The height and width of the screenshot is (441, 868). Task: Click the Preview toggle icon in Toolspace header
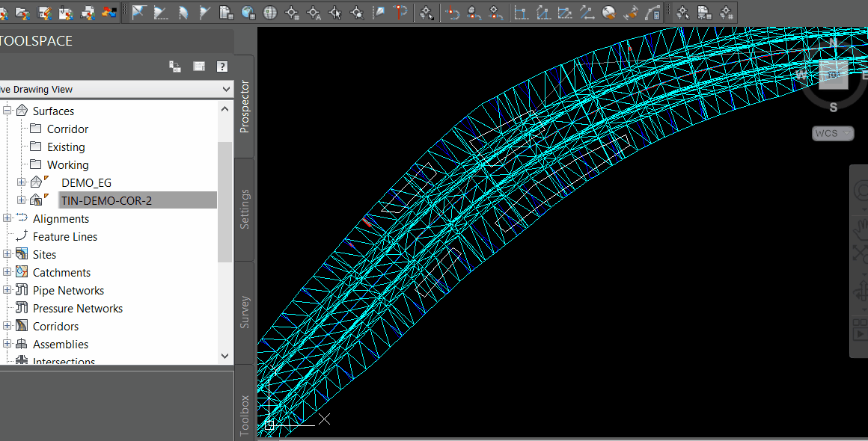click(198, 66)
